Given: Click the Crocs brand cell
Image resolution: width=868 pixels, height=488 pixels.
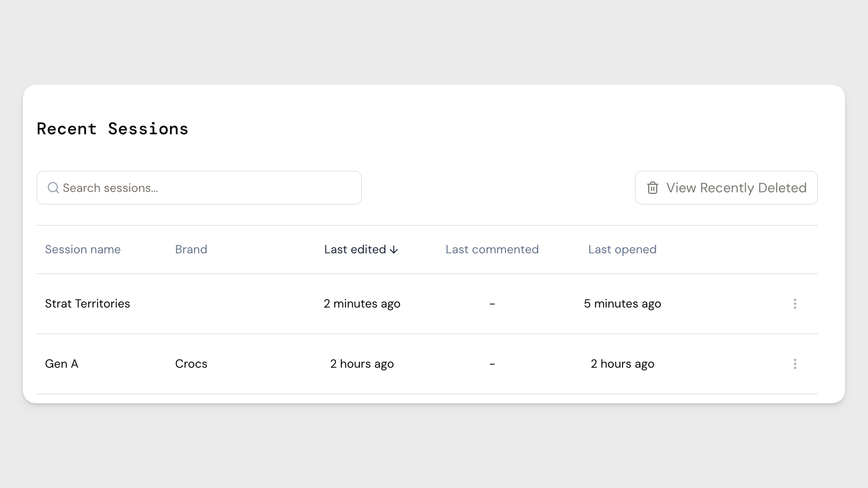Looking at the screenshot, I should click(x=191, y=364).
